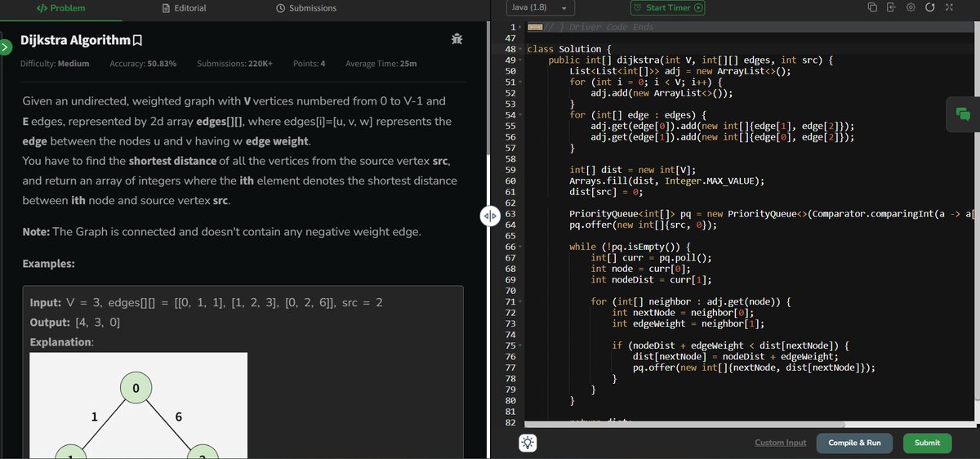
Task: Open Custom Input link
Action: 780,443
